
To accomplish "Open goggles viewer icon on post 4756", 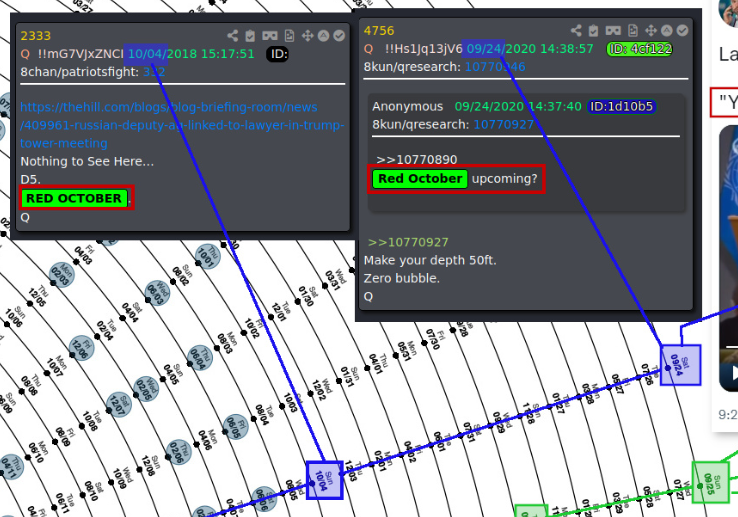I will [x=613, y=31].
